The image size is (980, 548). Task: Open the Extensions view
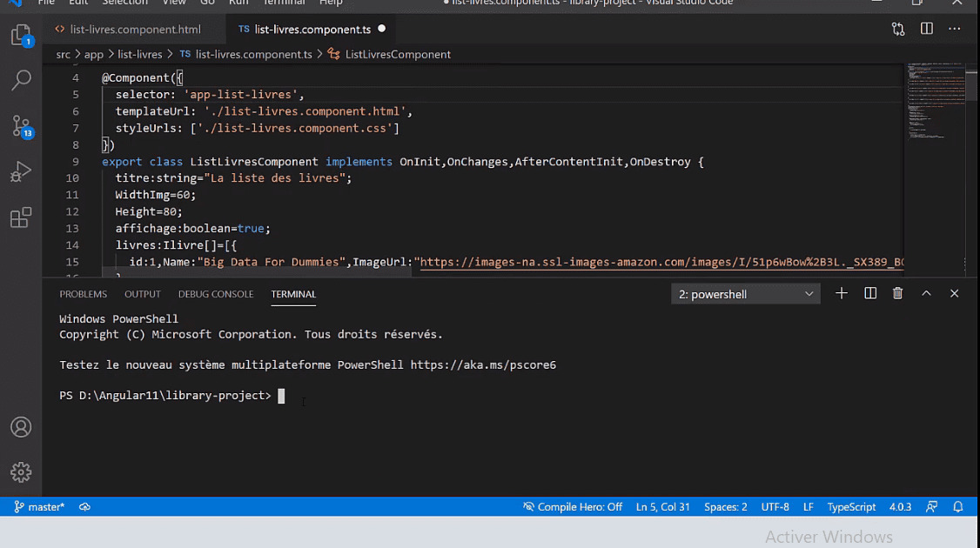point(21,218)
